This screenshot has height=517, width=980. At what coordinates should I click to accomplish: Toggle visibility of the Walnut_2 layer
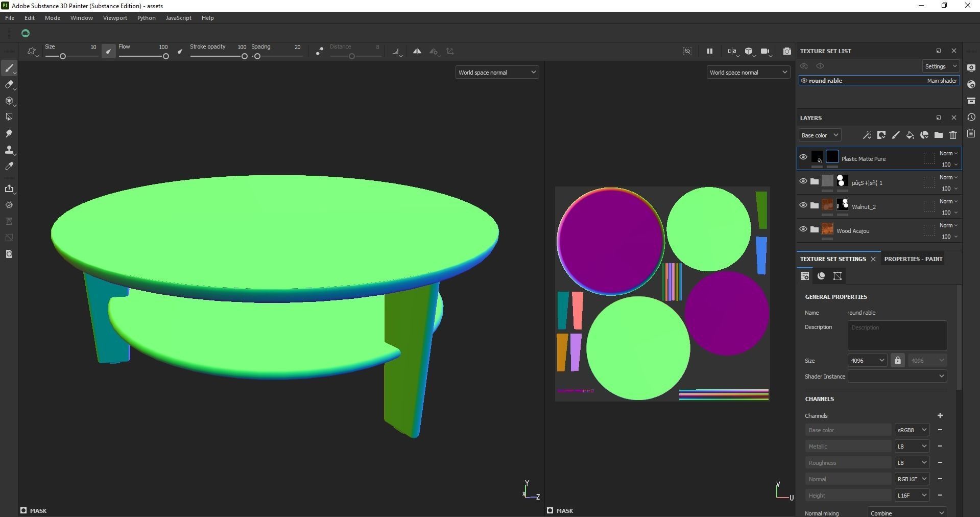click(803, 205)
